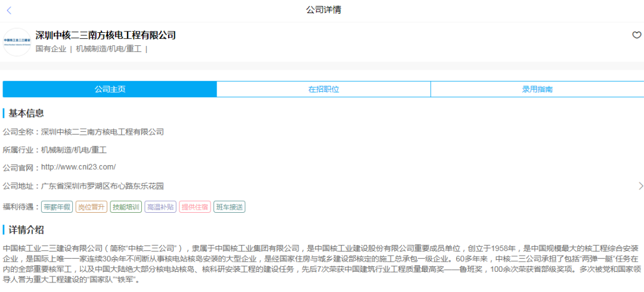Favorite the company with the heart icon
644x292 pixels.
point(636,35)
